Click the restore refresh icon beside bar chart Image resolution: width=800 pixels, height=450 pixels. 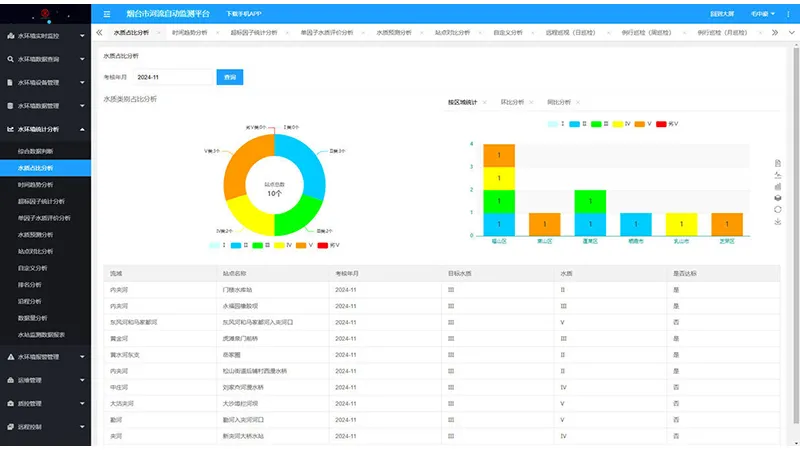[x=778, y=210]
